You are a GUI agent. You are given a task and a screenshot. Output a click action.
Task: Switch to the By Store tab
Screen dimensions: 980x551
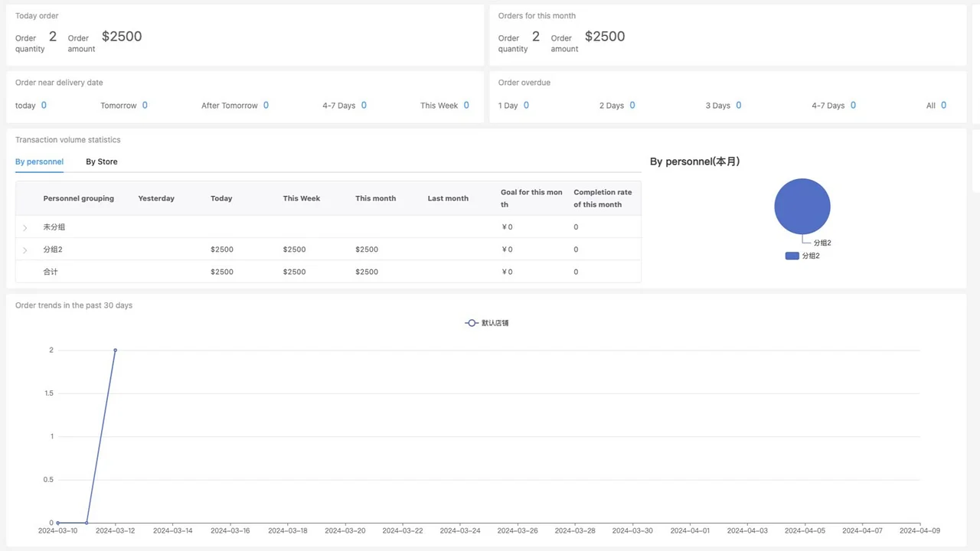101,161
